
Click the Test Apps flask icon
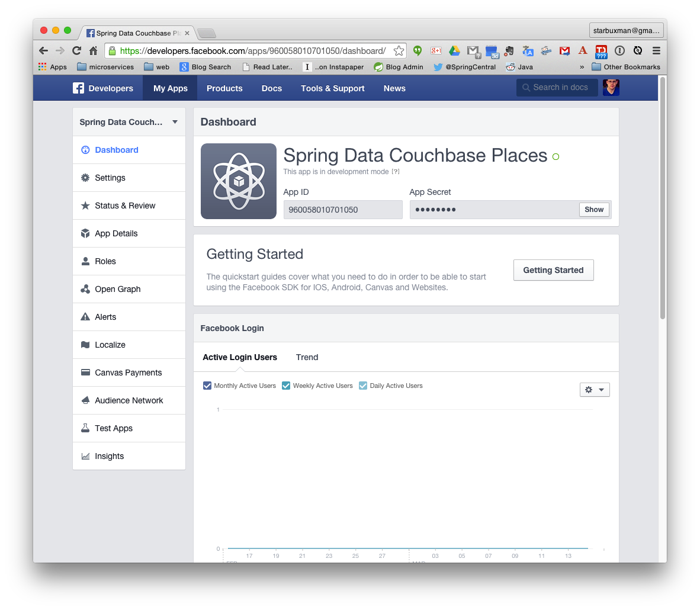point(85,428)
